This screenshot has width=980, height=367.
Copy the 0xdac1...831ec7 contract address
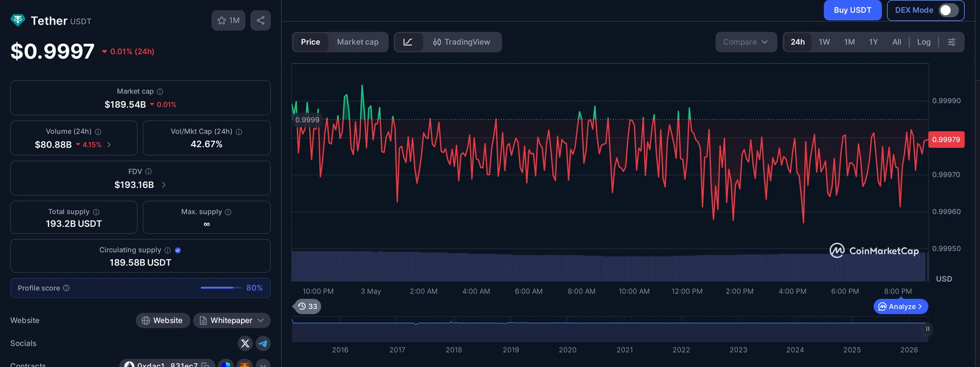click(x=205, y=365)
